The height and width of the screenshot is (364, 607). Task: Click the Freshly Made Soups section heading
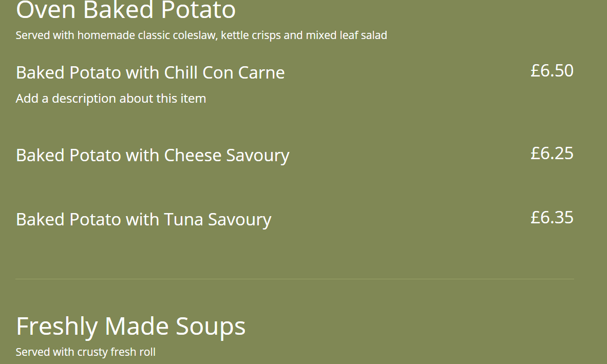[x=130, y=327]
